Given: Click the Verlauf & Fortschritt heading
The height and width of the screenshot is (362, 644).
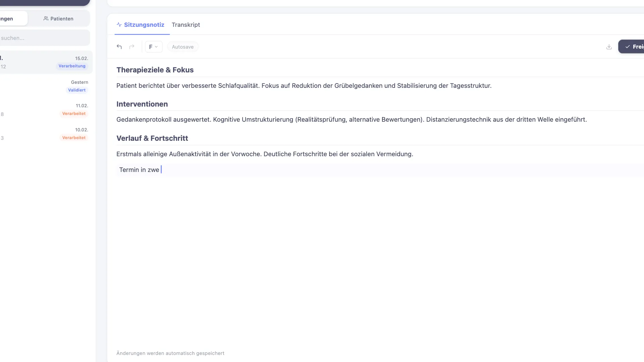Looking at the screenshot, I should coord(152,138).
